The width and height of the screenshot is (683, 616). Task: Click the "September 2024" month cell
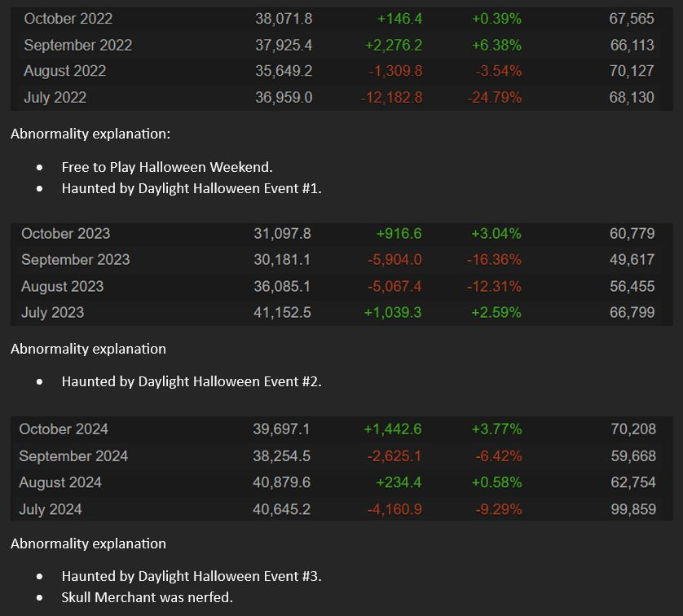click(x=73, y=456)
